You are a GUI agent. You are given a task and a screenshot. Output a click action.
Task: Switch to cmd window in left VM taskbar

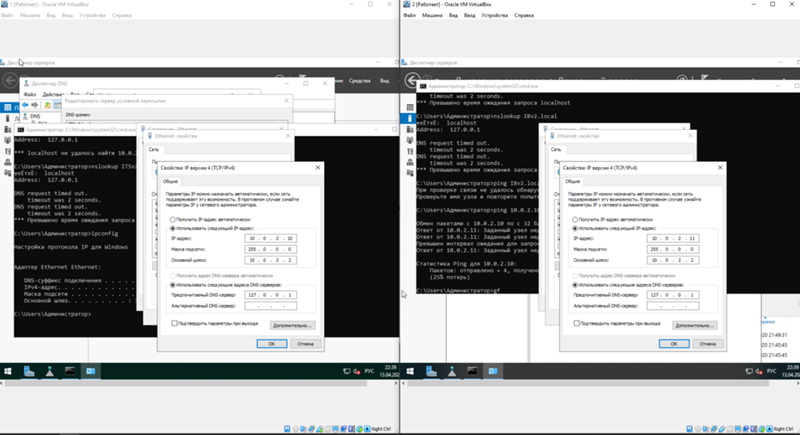click(x=70, y=371)
